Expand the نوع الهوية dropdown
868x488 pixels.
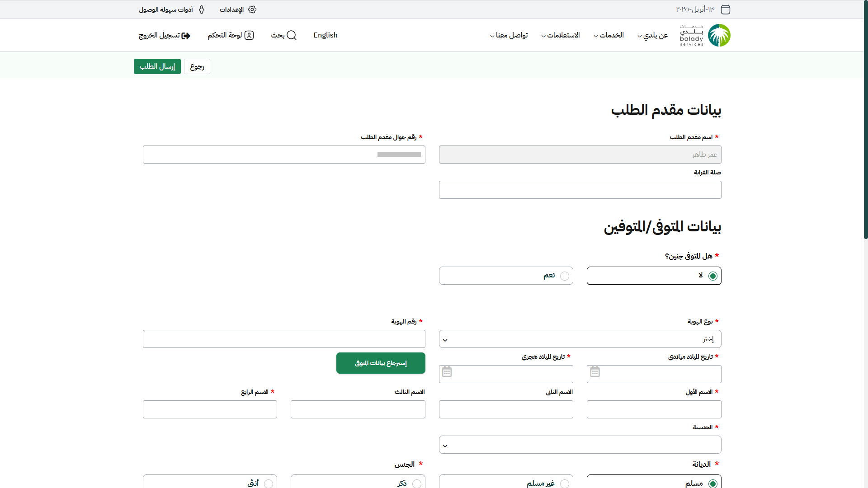point(580,339)
